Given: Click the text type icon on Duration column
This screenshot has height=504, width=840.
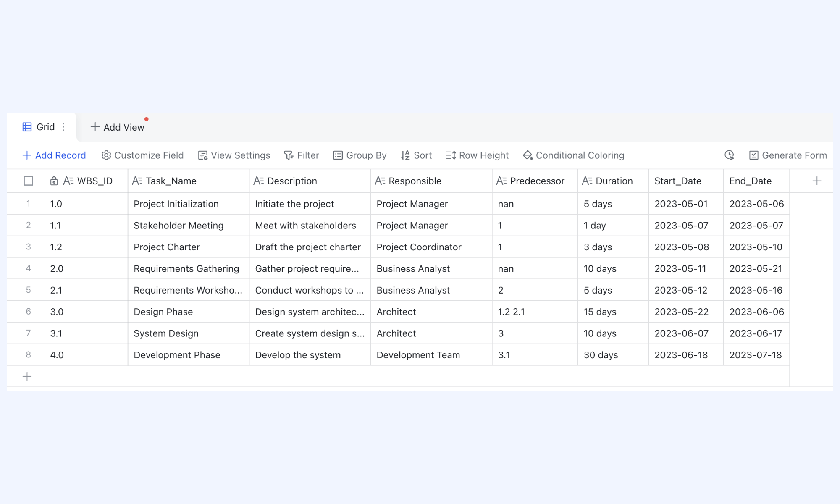Looking at the screenshot, I should click(x=587, y=181).
